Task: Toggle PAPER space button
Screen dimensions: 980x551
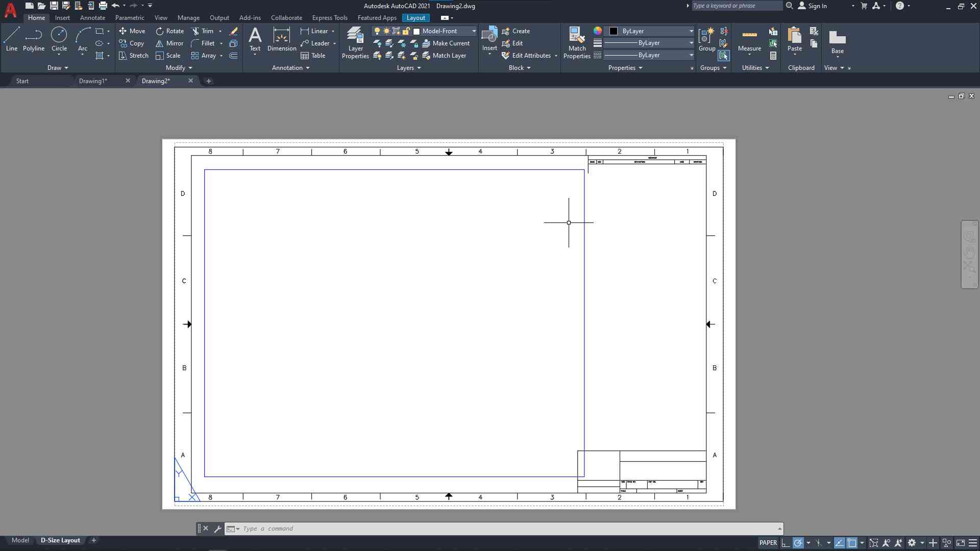Action: pyautogui.click(x=768, y=543)
